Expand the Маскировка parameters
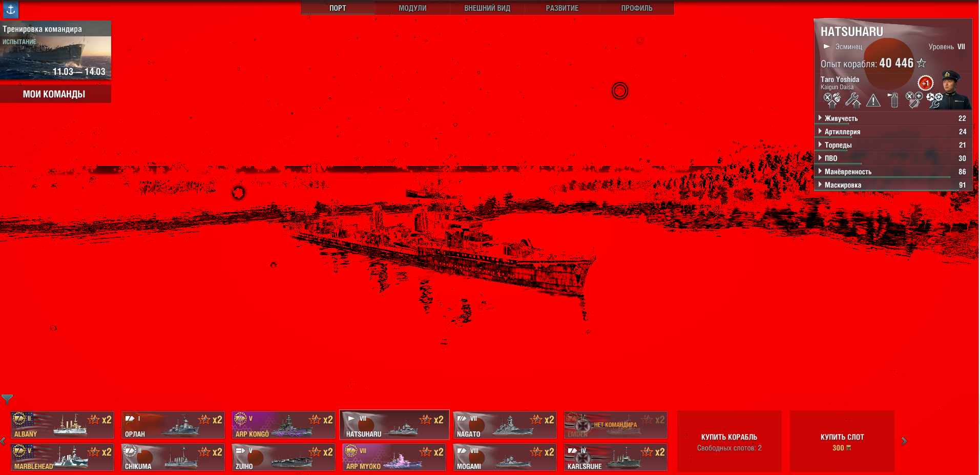The image size is (980, 475). (893, 185)
